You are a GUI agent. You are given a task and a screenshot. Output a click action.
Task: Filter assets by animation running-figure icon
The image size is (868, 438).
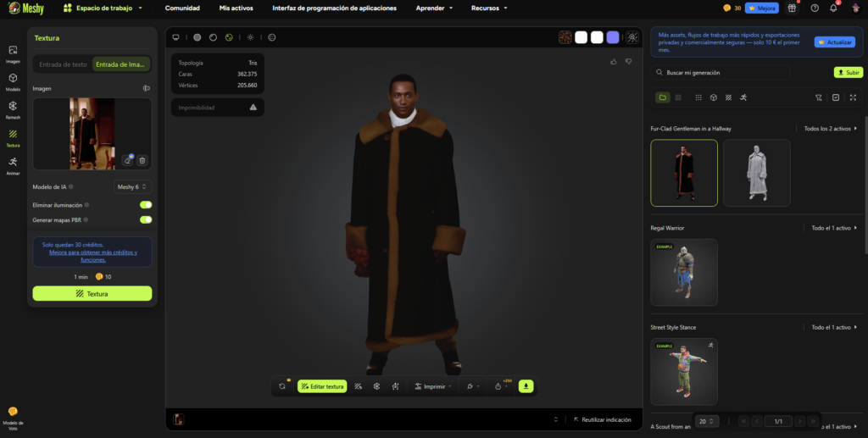coord(743,97)
